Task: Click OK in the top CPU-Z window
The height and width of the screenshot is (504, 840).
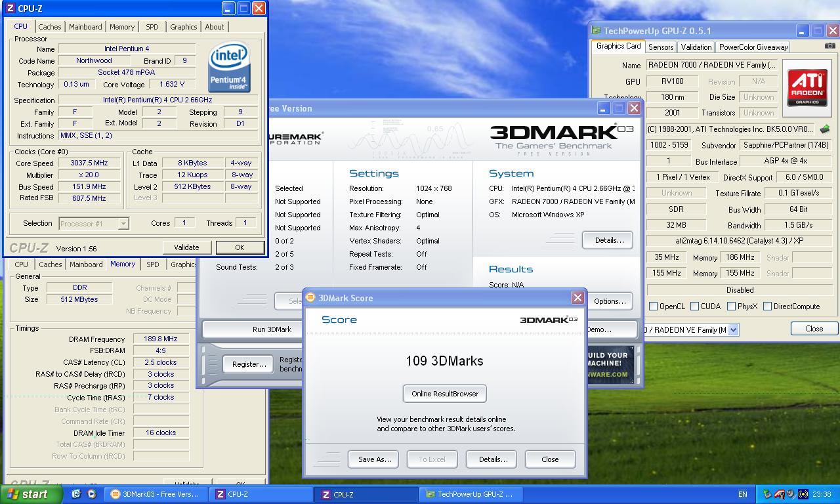Action: (x=240, y=247)
